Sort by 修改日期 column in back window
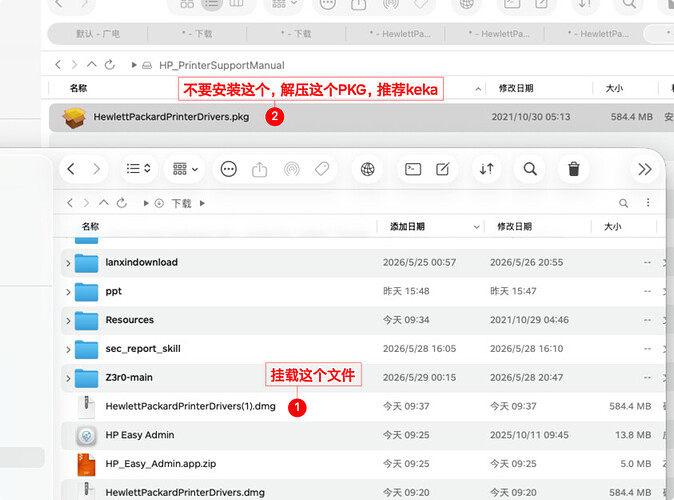The height and width of the screenshot is (500, 674). tap(516, 88)
